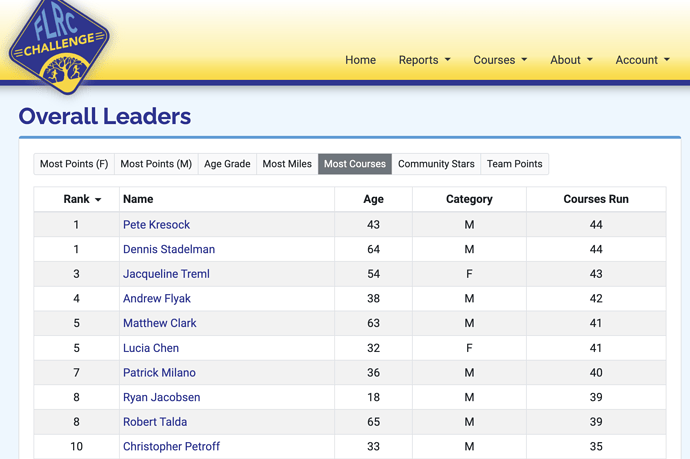Expand the Courses dropdown menu
The height and width of the screenshot is (459, 690).
click(x=500, y=60)
